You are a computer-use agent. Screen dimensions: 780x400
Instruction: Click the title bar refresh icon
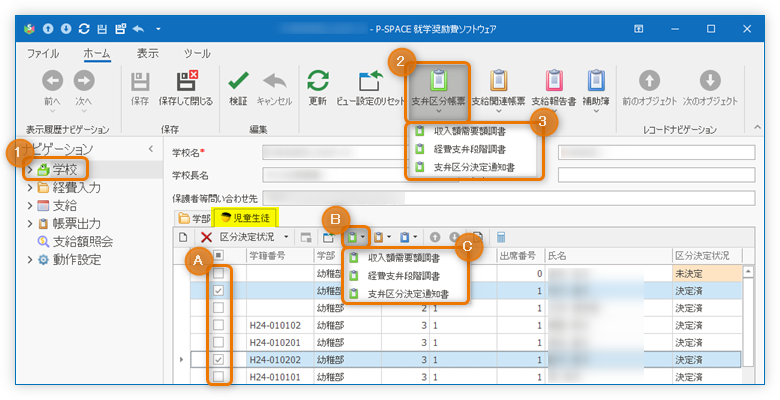coord(84,29)
